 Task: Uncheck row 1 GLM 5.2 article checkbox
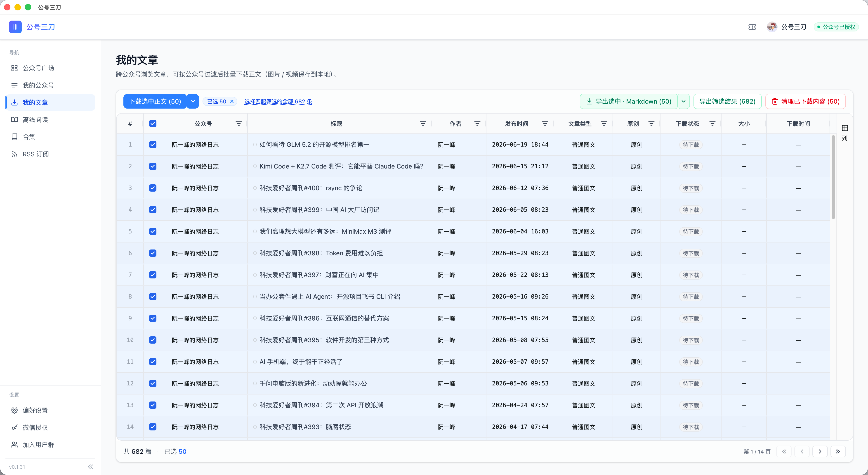pos(153,145)
